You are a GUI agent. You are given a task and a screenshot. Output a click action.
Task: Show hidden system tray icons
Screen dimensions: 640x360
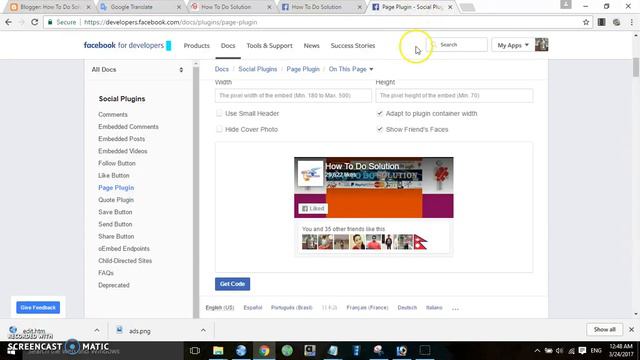click(537, 351)
